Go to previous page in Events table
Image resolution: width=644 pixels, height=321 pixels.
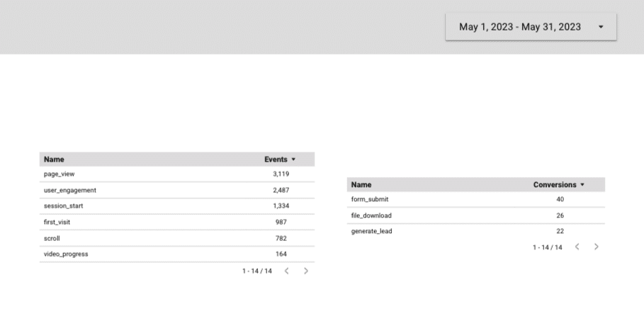click(x=286, y=271)
